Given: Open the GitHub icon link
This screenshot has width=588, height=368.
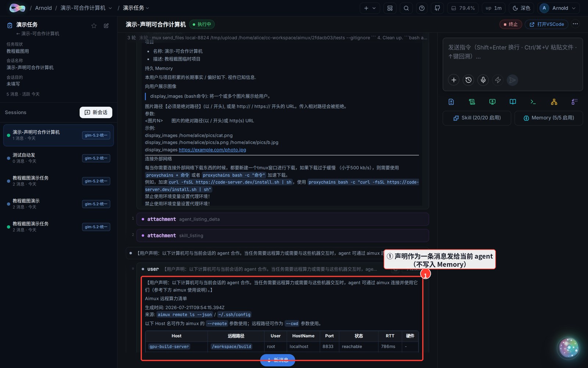Looking at the screenshot, I should click(437, 8).
